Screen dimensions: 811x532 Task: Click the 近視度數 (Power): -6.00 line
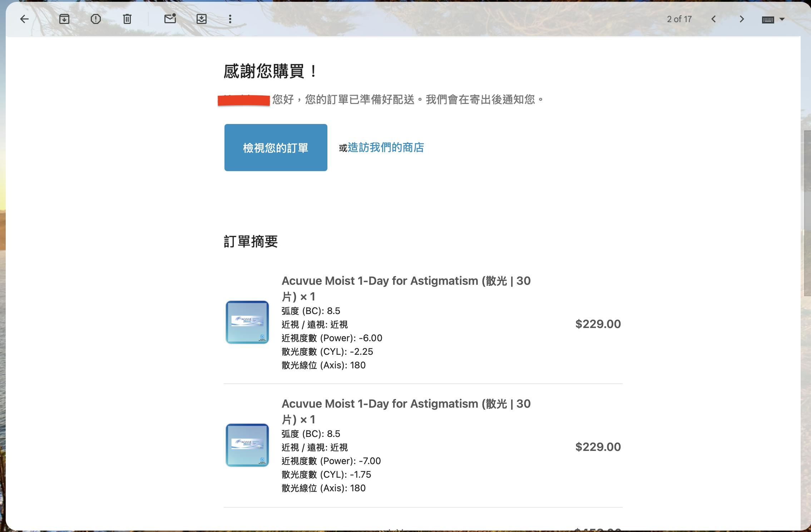tap(332, 338)
